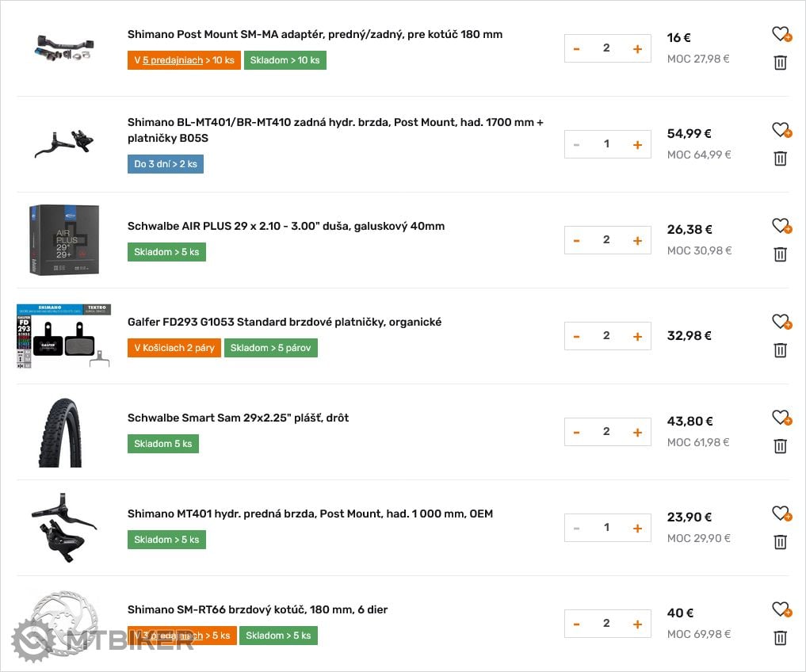Click the quantity field for Shimano SM-RT66
The width and height of the screenshot is (806, 672).
pyautogui.click(x=606, y=624)
